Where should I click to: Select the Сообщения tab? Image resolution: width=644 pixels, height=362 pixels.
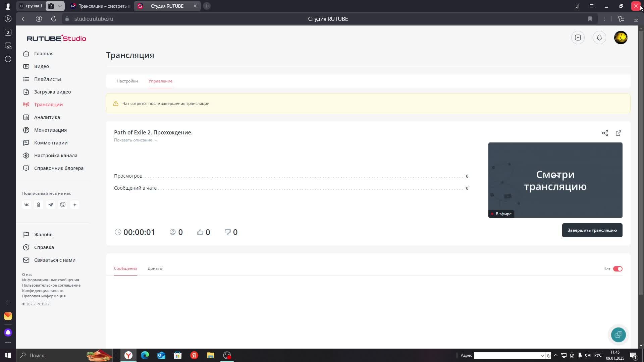(x=125, y=268)
